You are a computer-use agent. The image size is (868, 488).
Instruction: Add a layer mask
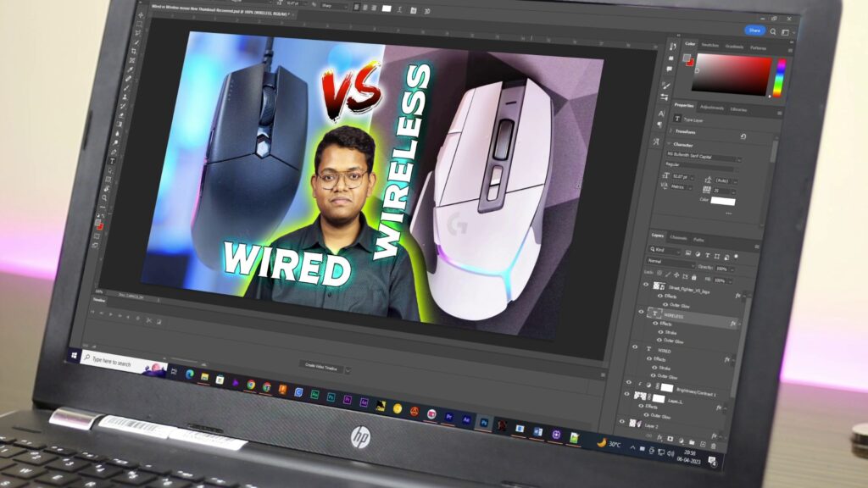(670, 439)
